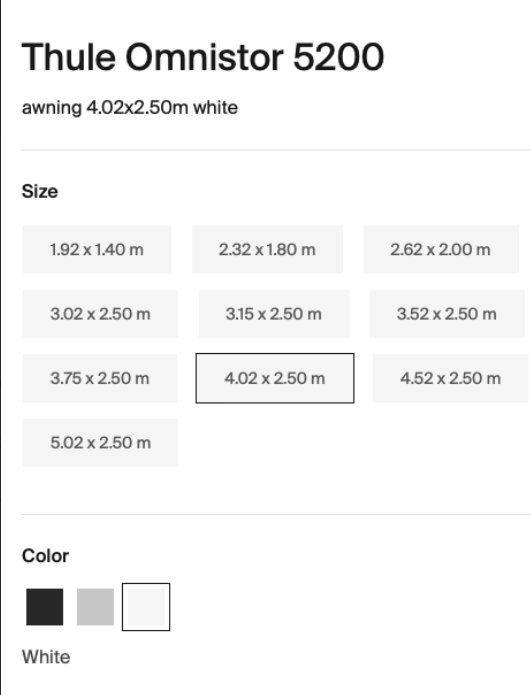This screenshot has width=531, height=695.
Task: Click the selected 4.02 x 2.50 m size
Action: pyautogui.click(x=275, y=378)
